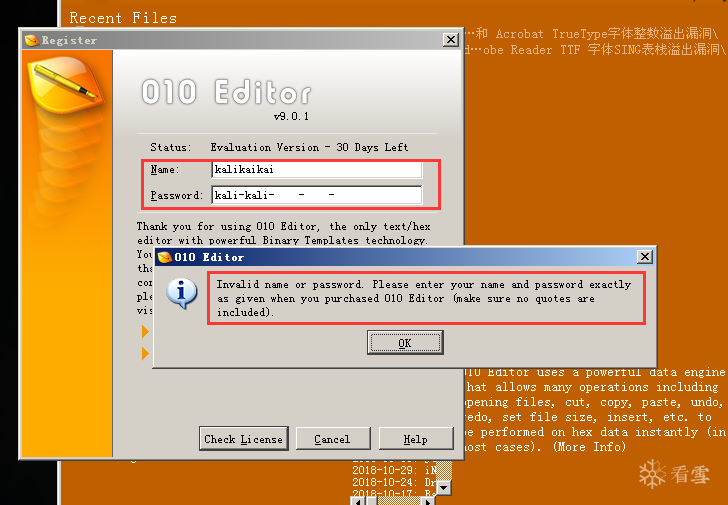The image size is (728, 505).
Task: Open Help from the Register dialog
Action: tap(416, 439)
